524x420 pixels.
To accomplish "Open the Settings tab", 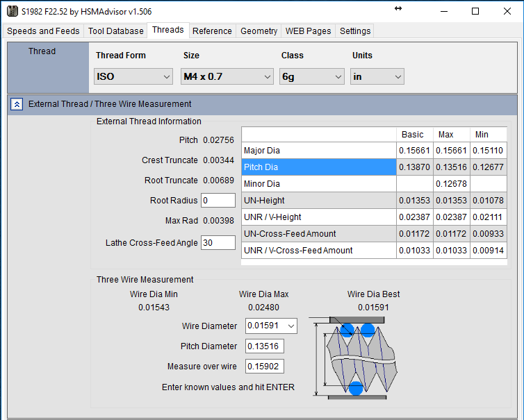I will tap(355, 31).
